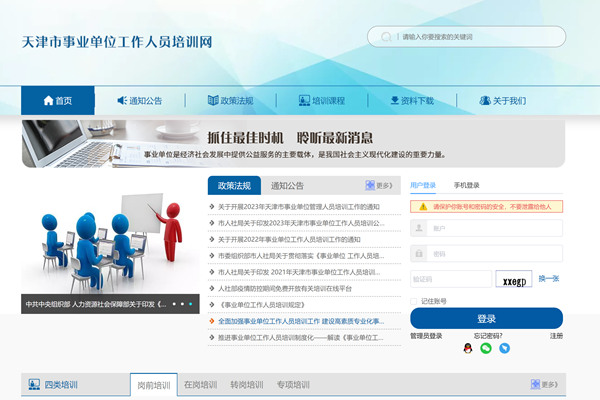The width and height of the screenshot is (600, 400).
Task: Open 市人社局关于印发 2021年 article
Action: pos(299,272)
